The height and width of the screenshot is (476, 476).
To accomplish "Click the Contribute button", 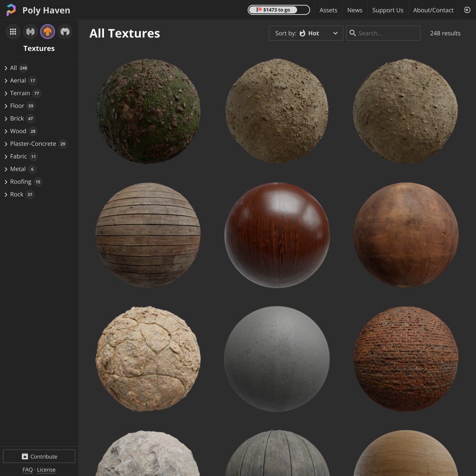I will point(39,456).
